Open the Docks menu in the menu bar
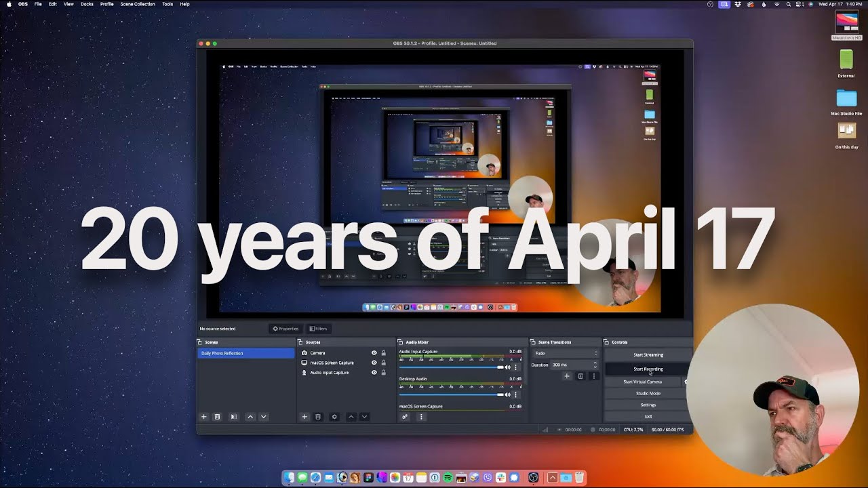Screen dimensions: 868x488 pyautogui.click(x=87, y=4)
